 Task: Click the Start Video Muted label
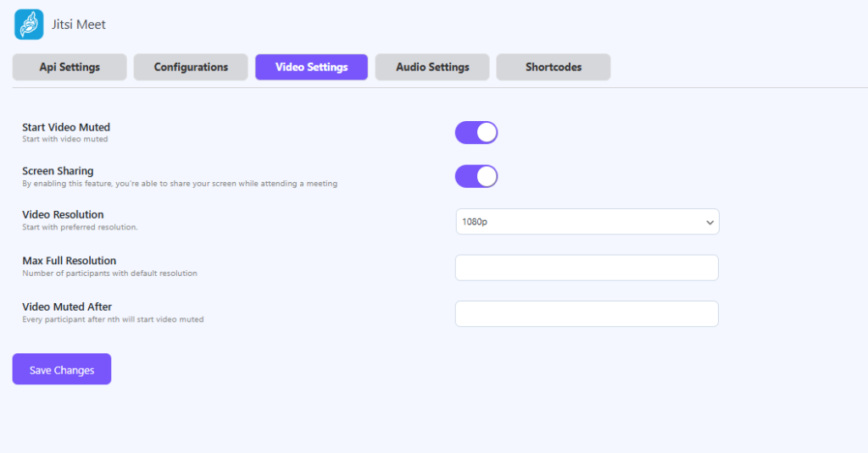66,127
